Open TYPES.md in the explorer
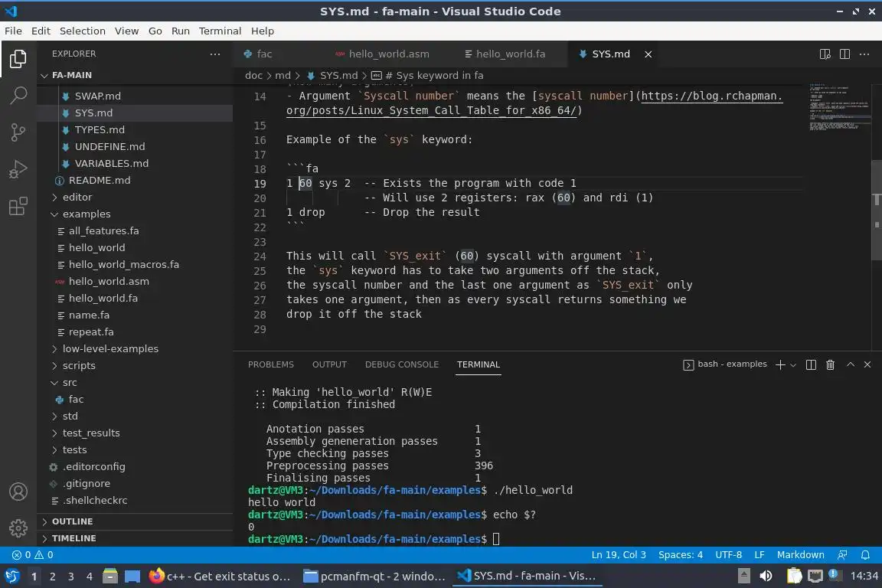This screenshot has width=882, height=588. 135,129
